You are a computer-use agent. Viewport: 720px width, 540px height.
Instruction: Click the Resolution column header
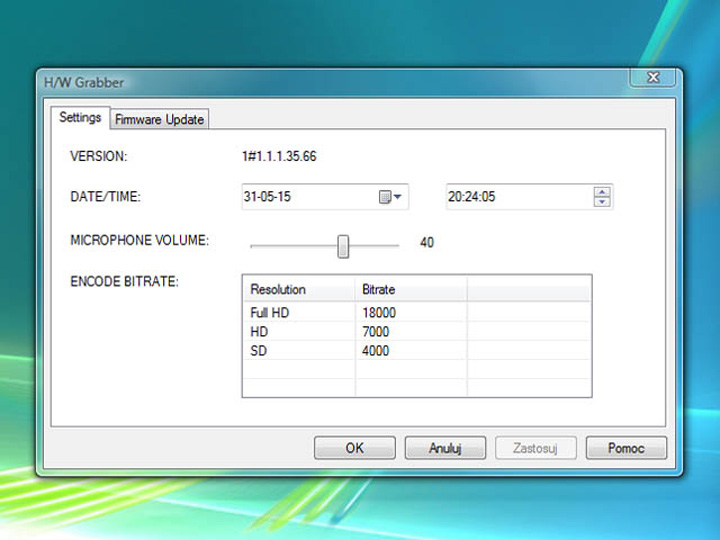coord(298,289)
